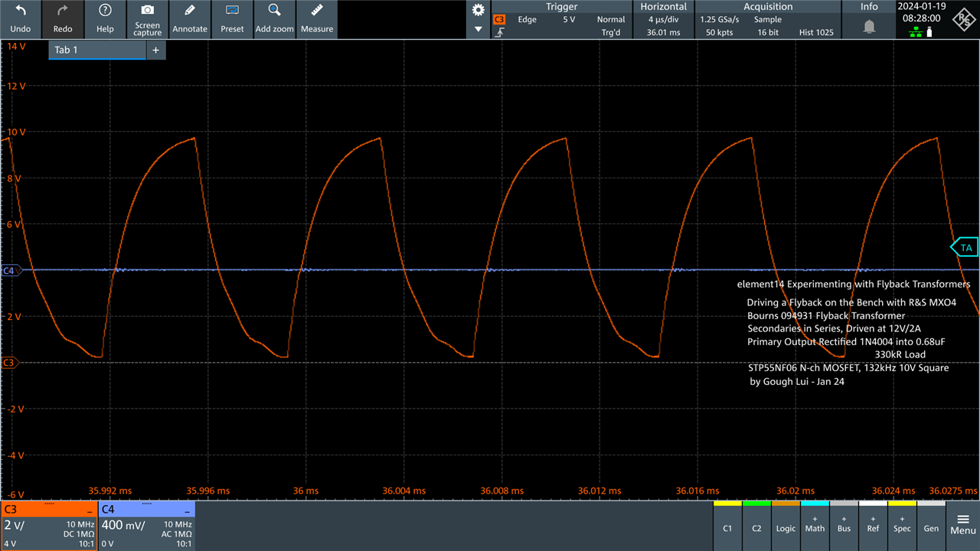The image size is (980, 551).
Task: Click the annotation line 'Bourns 094931 Flyback Transformer'
Action: point(826,315)
